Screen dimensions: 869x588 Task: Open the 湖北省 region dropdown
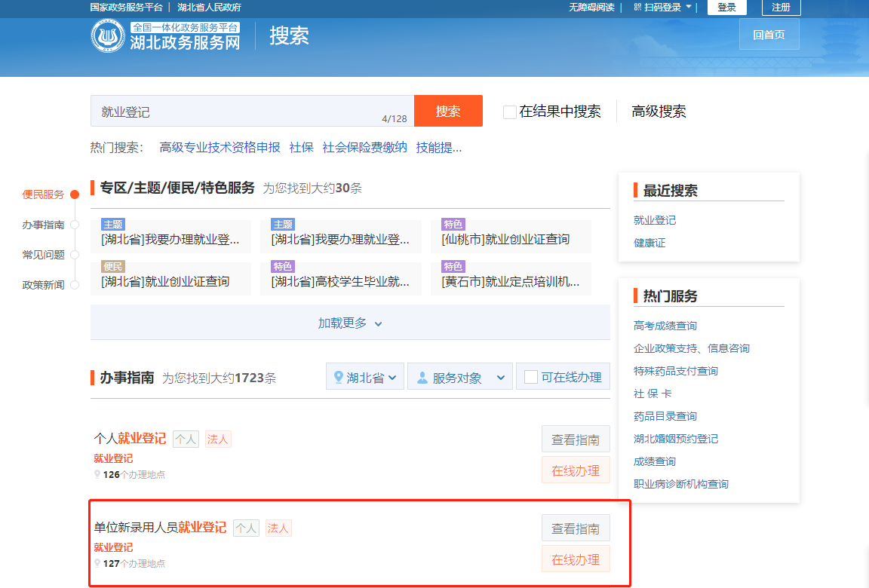[x=366, y=377]
